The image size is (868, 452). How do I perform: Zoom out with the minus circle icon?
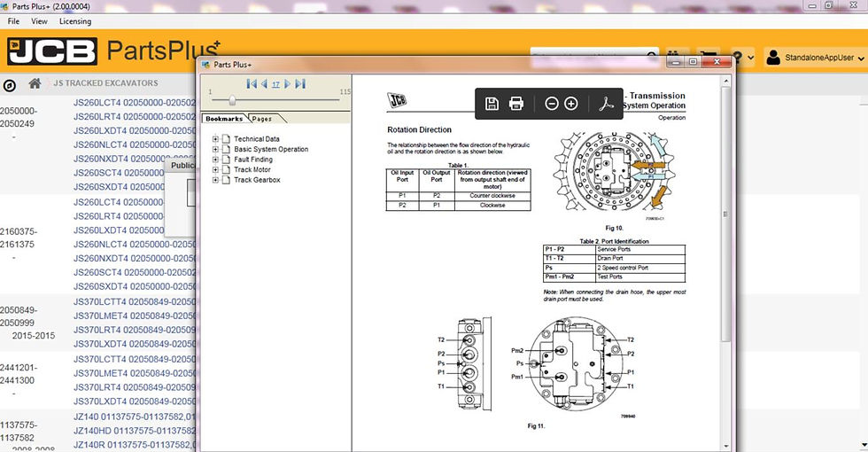(551, 103)
